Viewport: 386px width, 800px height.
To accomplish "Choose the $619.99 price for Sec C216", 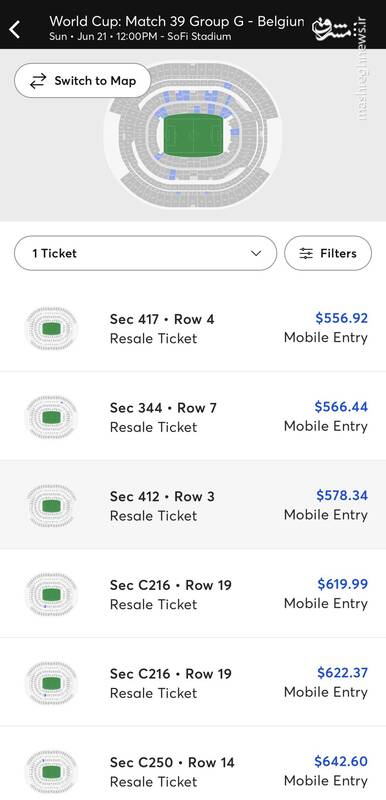I will (342, 584).
